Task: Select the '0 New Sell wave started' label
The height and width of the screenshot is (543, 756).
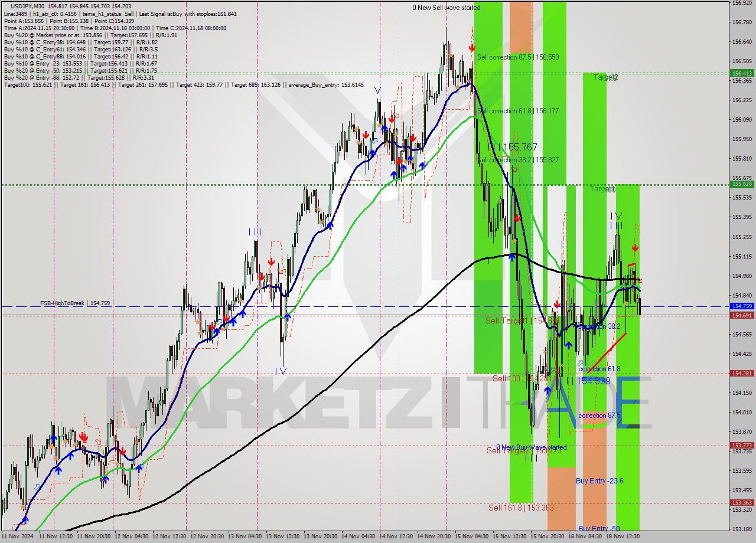Action: pos(447,8)
